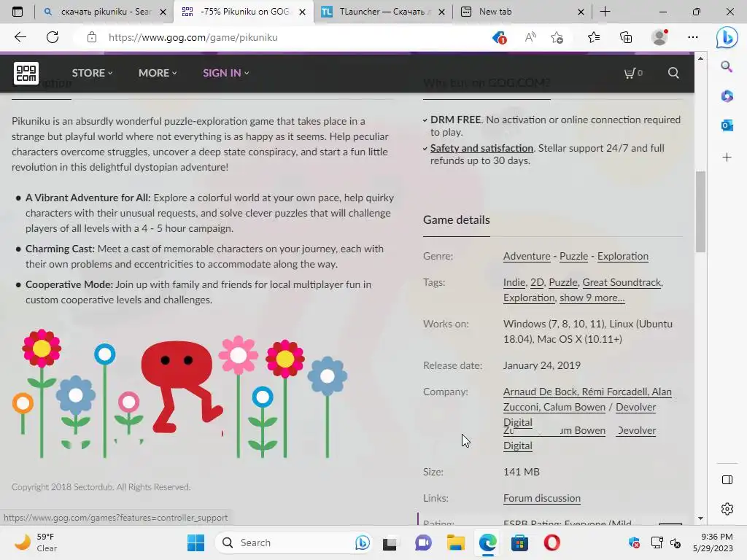Expand the SIGN IN dropdown

[x=226, y=73]
